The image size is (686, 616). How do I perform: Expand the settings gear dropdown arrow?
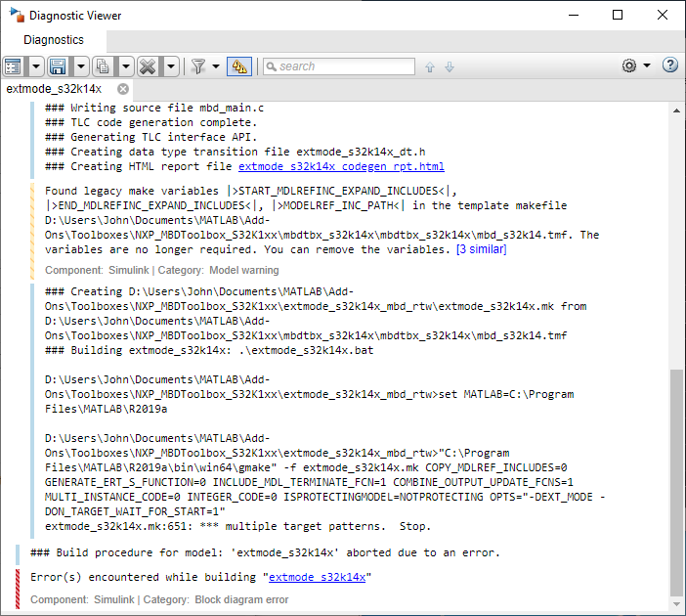pos(647,66)
